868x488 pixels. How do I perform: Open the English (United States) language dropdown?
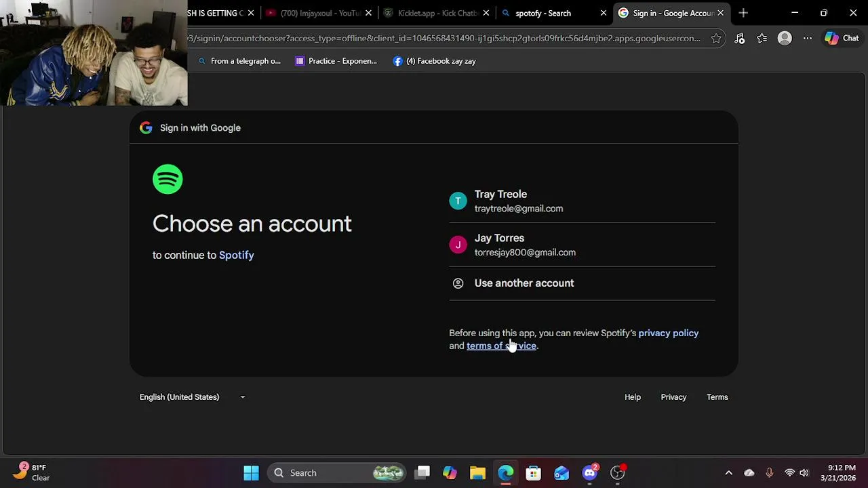193,397
